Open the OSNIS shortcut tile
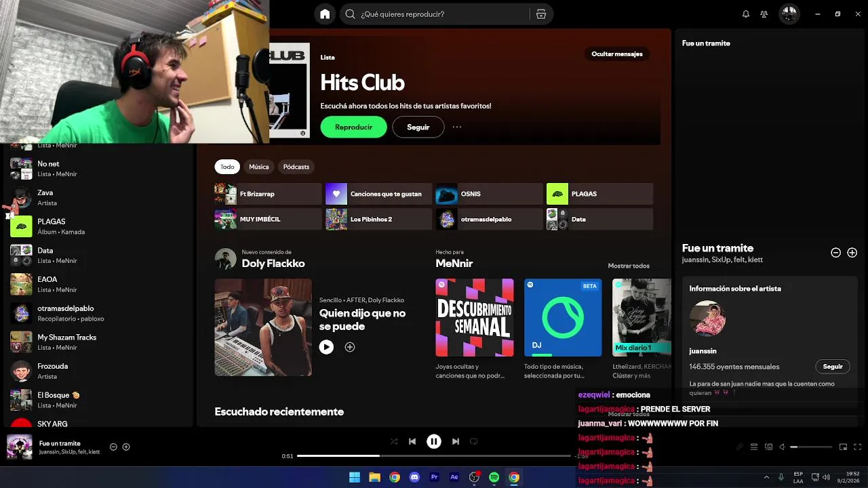The width and height of the screenshot is (868, 488). tap(489, 194)
